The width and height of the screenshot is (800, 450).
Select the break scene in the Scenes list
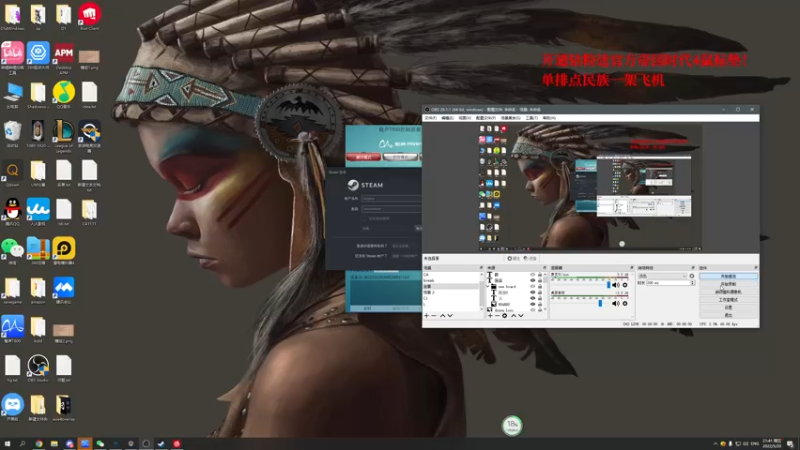coord(452,280)
